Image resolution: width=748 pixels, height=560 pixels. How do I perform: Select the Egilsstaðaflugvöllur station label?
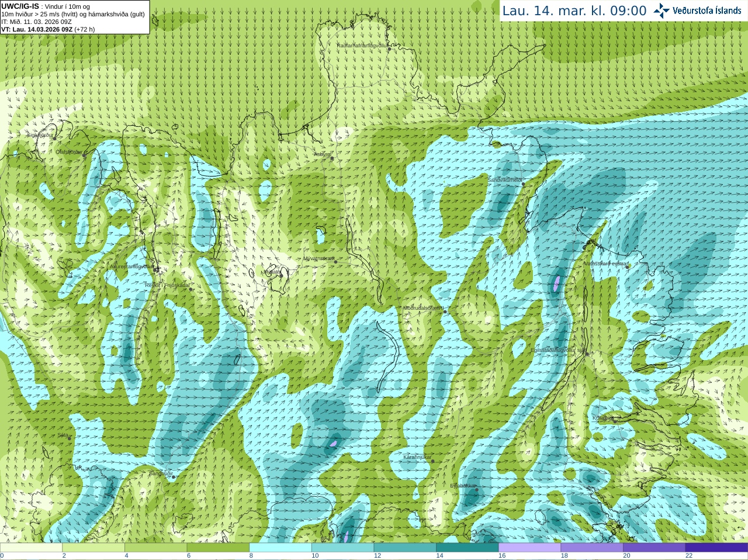point(557,350)
